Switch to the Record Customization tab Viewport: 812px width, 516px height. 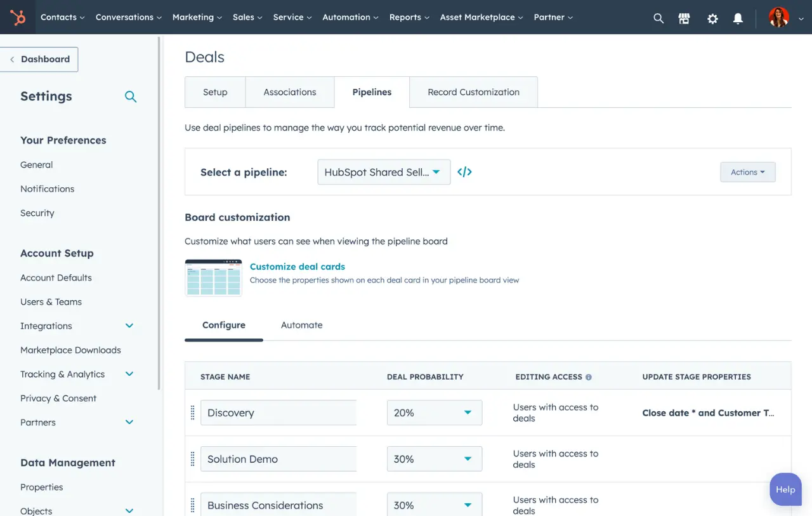[x=473, y=91]
